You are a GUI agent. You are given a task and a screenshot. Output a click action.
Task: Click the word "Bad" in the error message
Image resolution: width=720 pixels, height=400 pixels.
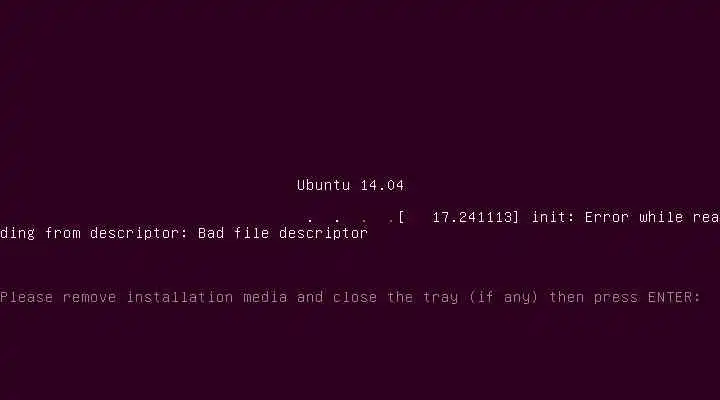click(x=211, y=233)
